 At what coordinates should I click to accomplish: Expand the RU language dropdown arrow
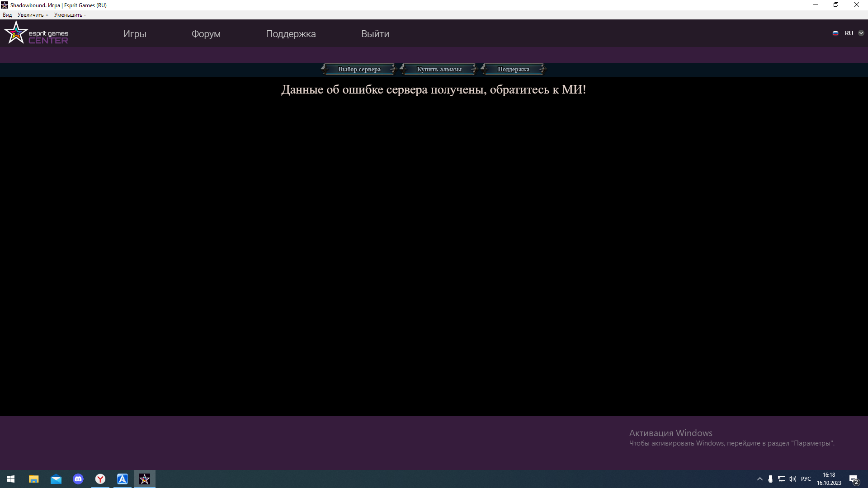[x=861, y=33]
